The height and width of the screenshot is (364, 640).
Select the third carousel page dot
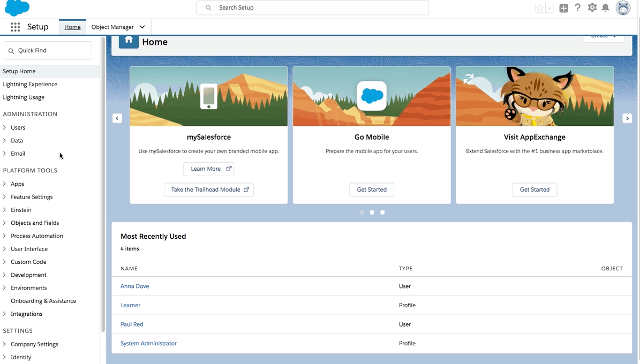coord(382,212)
